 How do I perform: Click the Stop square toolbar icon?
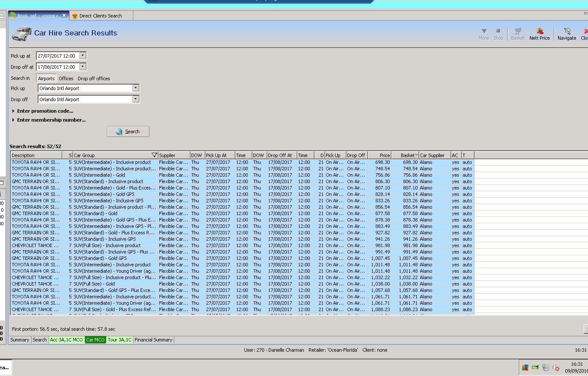498,31
